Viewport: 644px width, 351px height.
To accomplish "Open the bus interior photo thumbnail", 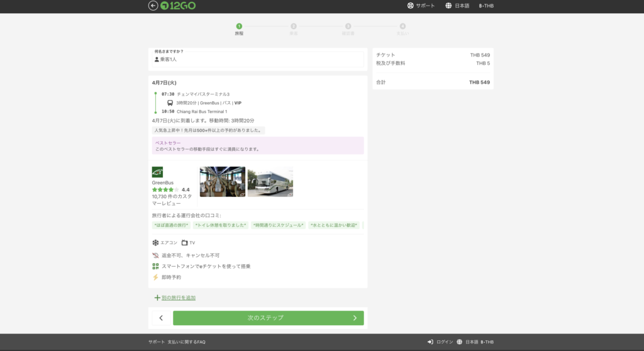I will pyautogui.click(x=223, y=182).
